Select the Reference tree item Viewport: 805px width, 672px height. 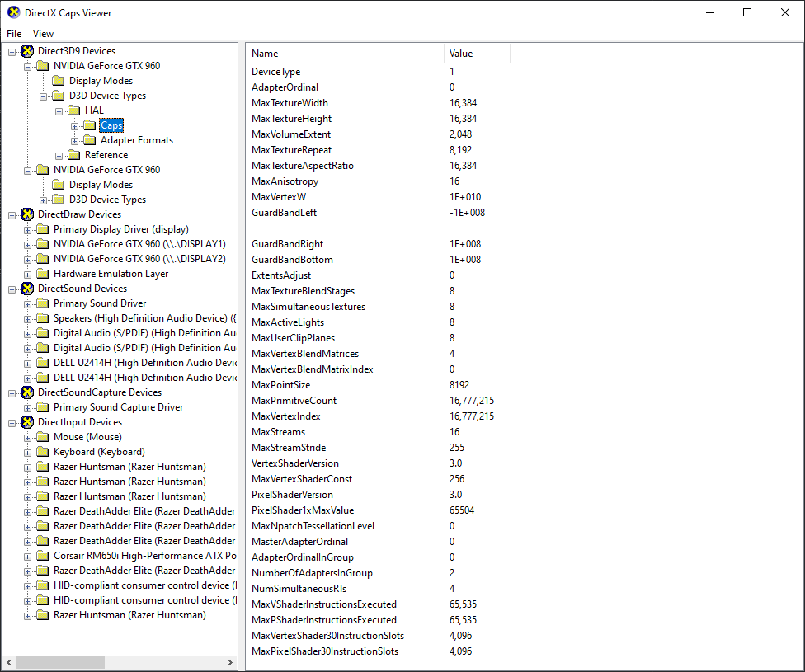106,155
